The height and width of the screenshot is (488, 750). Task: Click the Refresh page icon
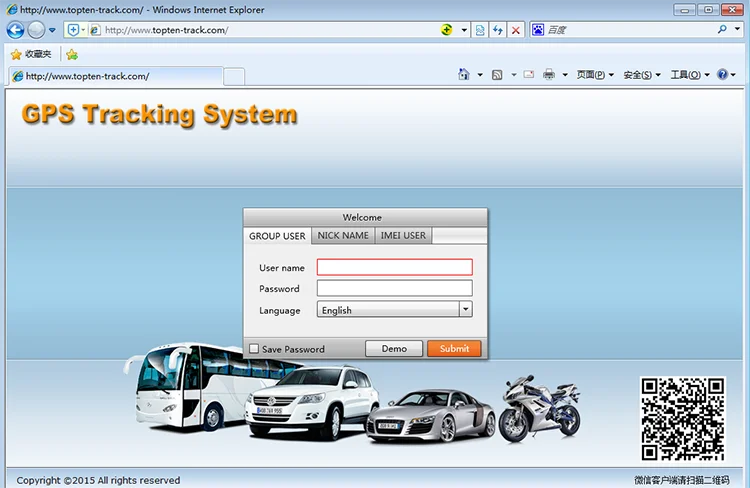(498, 30)
